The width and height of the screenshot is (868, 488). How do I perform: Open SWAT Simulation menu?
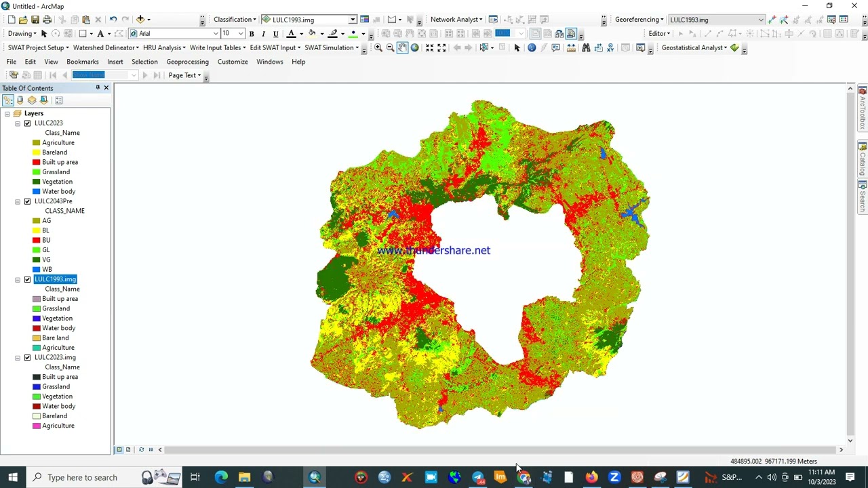click(x=332, y=47)
